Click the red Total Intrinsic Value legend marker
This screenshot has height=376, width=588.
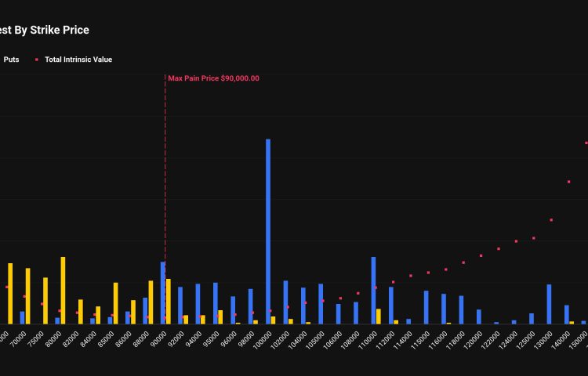click(36, 60)
